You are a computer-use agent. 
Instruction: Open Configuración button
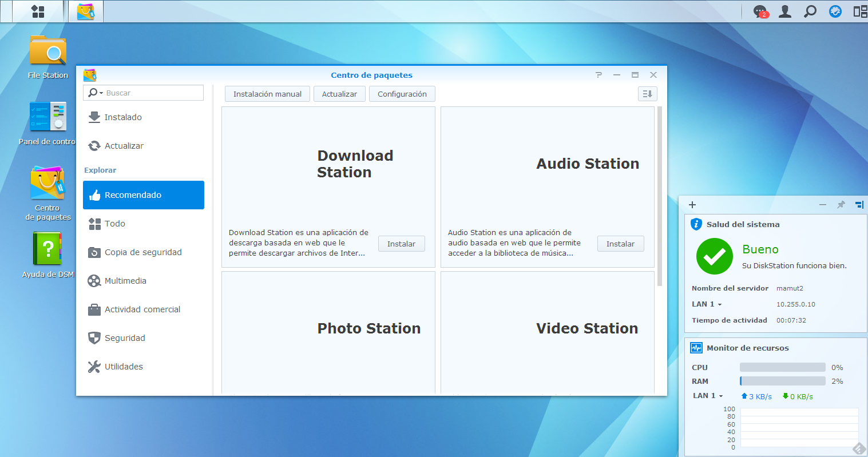pos(402,94)
